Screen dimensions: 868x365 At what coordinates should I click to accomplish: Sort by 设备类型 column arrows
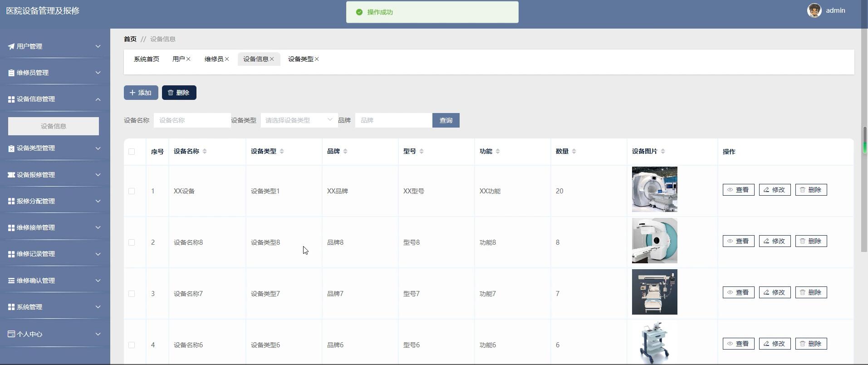(x=282, y=151)
